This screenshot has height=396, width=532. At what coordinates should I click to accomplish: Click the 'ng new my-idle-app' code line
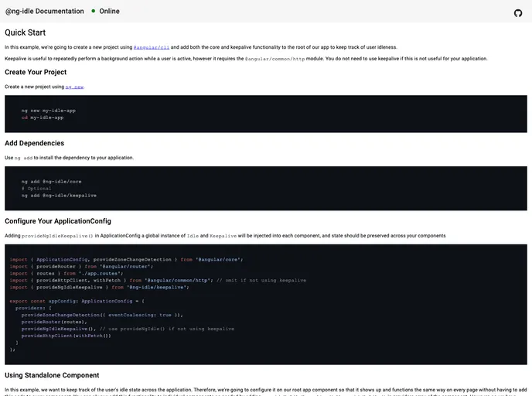click(x=48, y=111)
